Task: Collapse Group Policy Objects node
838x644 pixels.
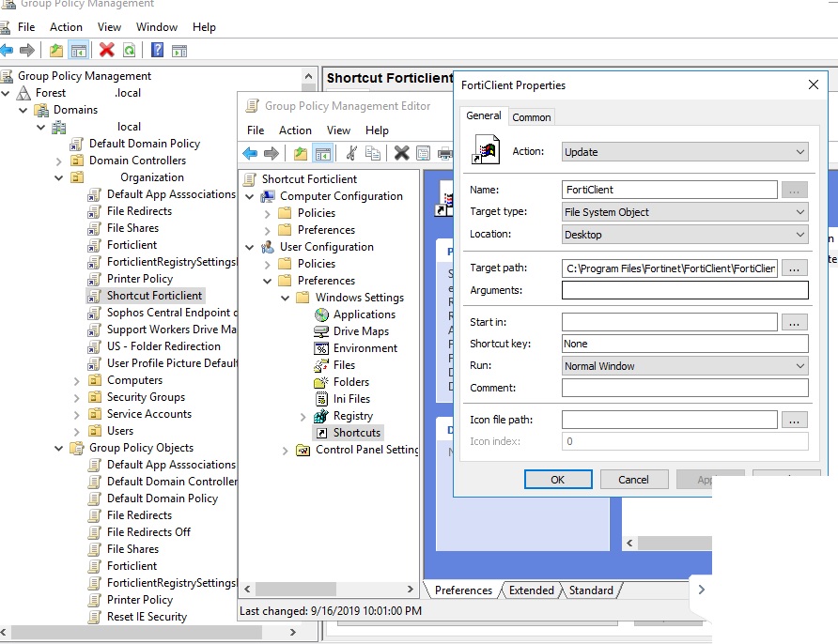Action: 59,449
